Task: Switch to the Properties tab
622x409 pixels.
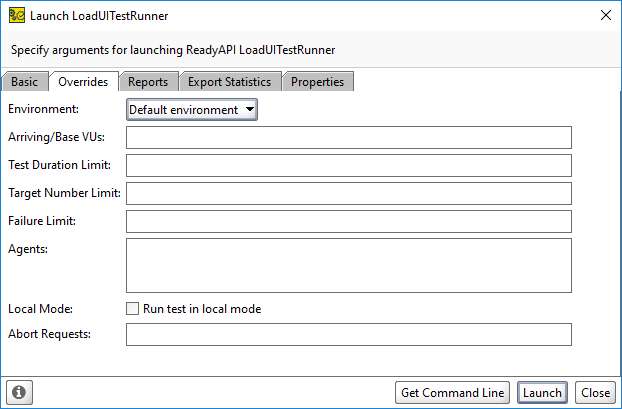Action: (317, 82)
